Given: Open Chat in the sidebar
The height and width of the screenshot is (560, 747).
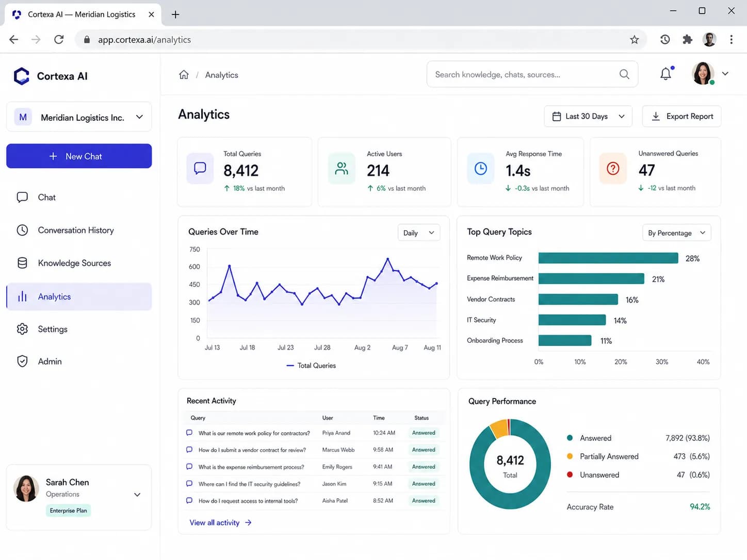Looking at the screenshot, I should [x=79, y=197].
